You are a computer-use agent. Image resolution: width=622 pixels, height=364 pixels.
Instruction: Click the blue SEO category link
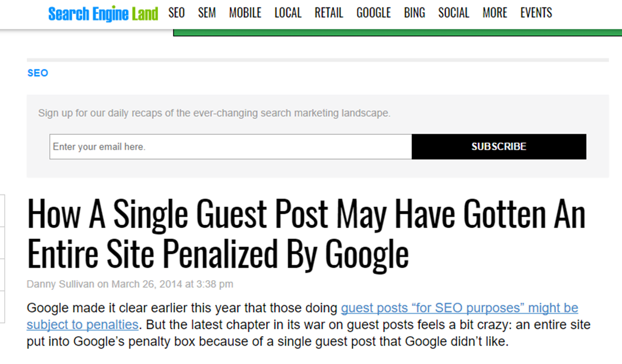(x=38, y=73)
